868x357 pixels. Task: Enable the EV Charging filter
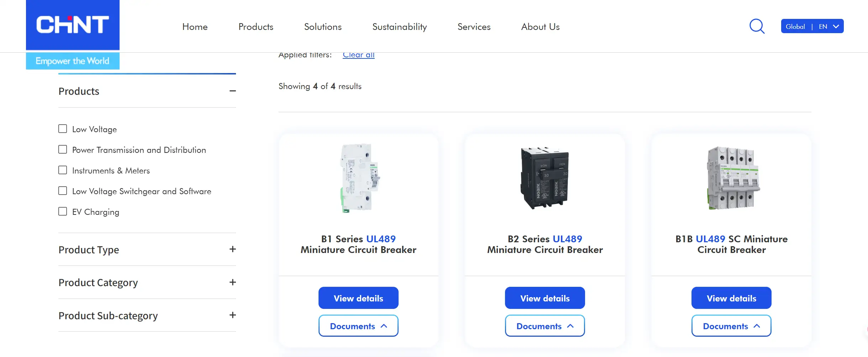[x=63, y=211]
